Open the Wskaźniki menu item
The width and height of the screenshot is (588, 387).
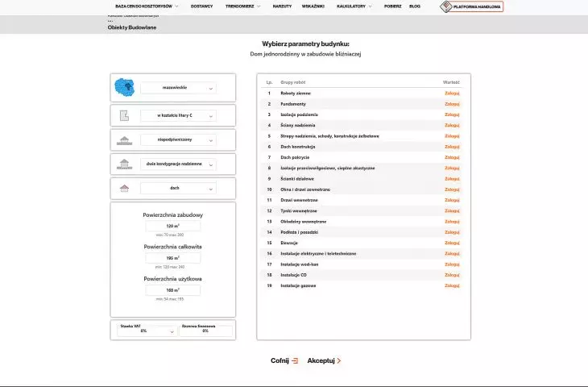coord(313,6)
